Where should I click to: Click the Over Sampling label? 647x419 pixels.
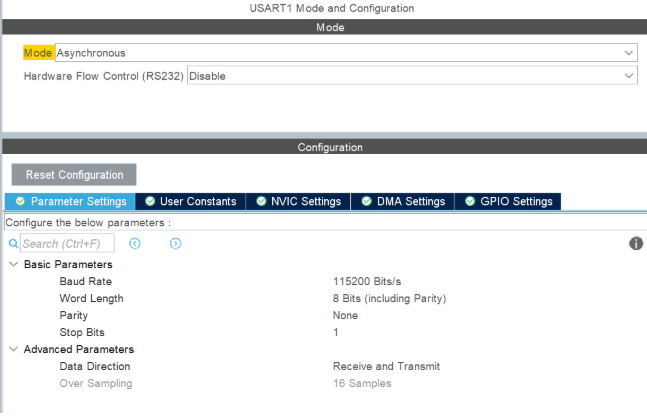click(96, 383)
